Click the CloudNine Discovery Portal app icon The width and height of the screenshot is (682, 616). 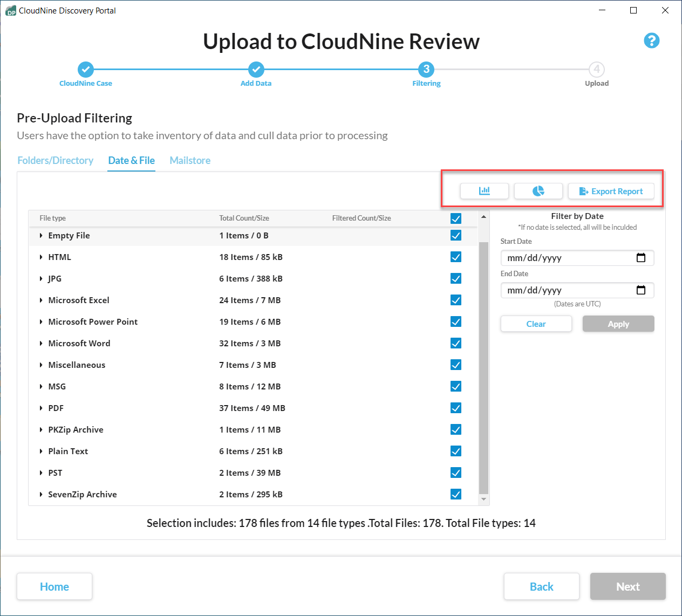tap(11, 11)
